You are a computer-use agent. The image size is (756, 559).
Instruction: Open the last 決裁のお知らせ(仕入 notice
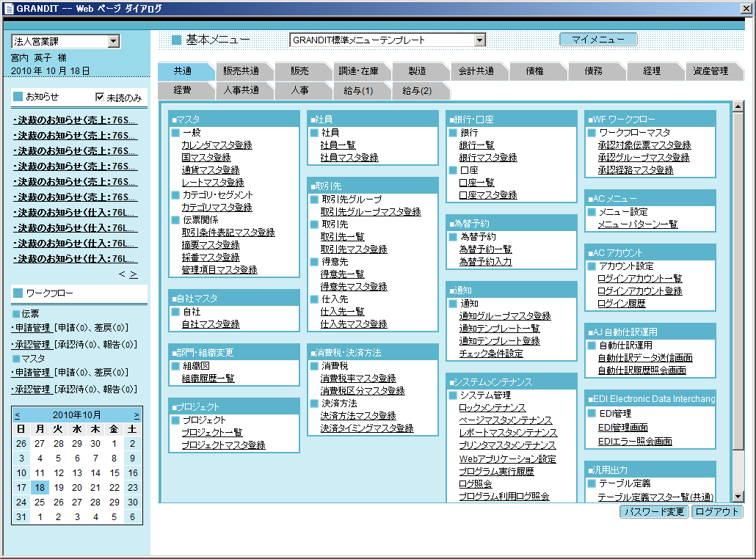point(75,259)
